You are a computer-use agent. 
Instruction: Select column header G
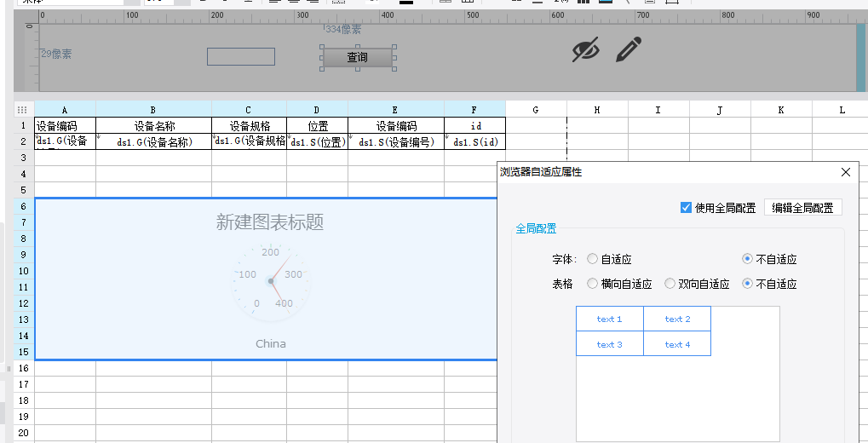tap(535, 110)
